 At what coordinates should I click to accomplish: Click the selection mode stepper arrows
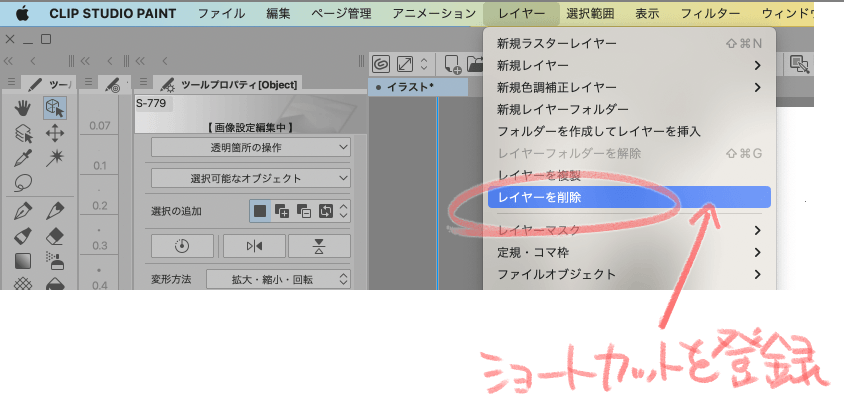point(344,212)
